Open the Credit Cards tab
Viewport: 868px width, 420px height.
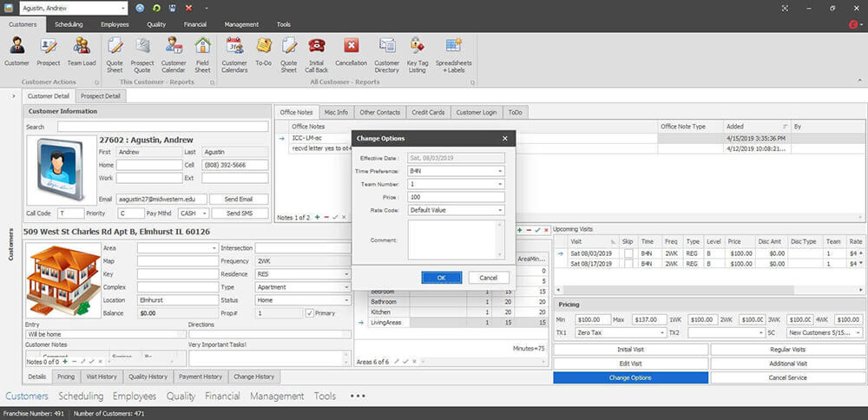(x=429, y=112)
